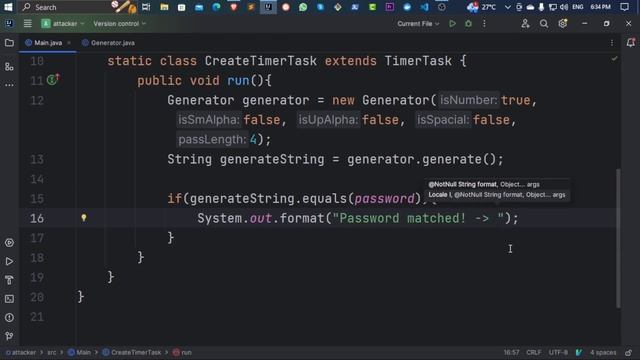This screenshot has height=360, width=640.
Task: Click the yellow intention light bulb on line 16
Action: point(84,218)
